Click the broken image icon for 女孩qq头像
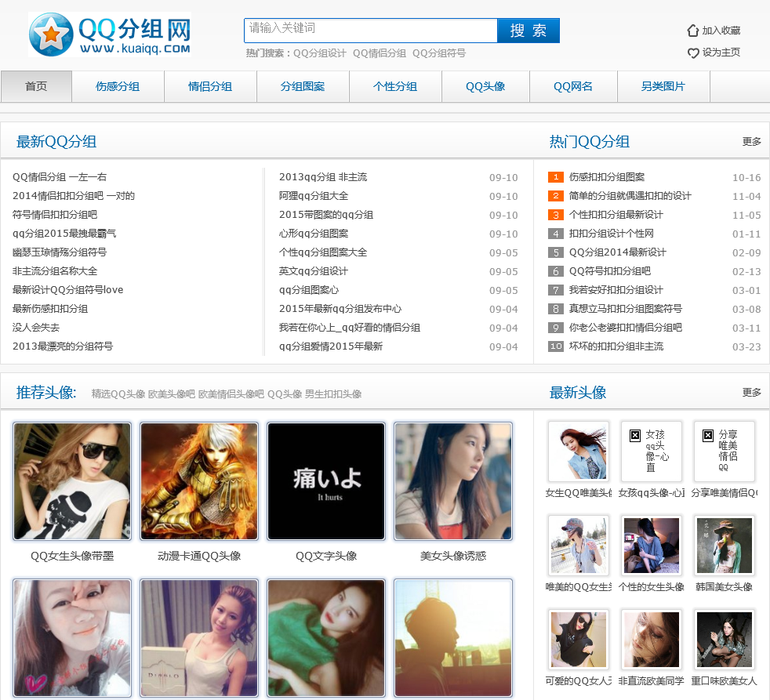This screenshot has width=770, height=700. (635, 435)
